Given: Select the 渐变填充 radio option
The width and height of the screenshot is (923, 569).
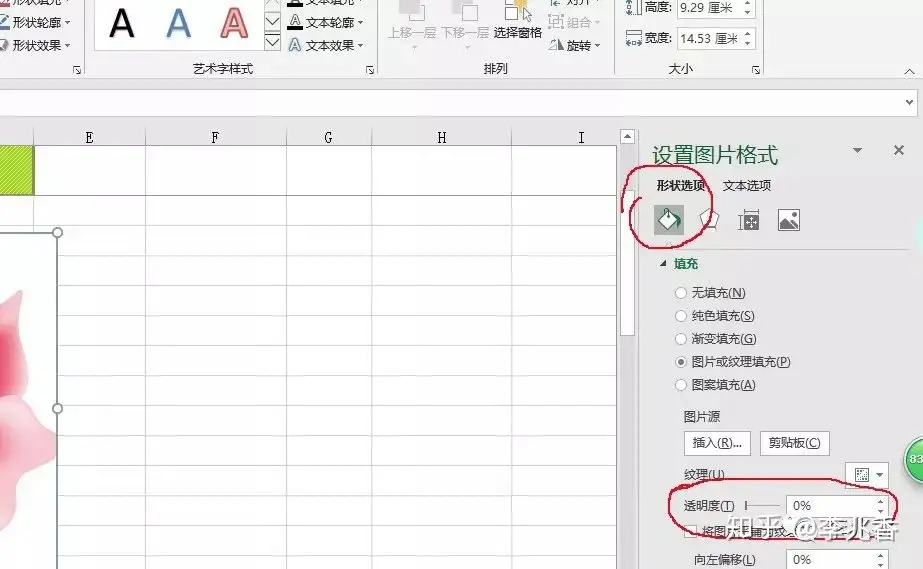Looking at the screenshot, I should [681, 339].
